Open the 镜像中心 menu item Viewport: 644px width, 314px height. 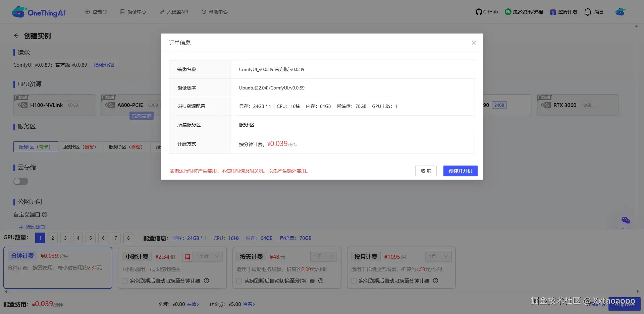(x=133, y=12)
